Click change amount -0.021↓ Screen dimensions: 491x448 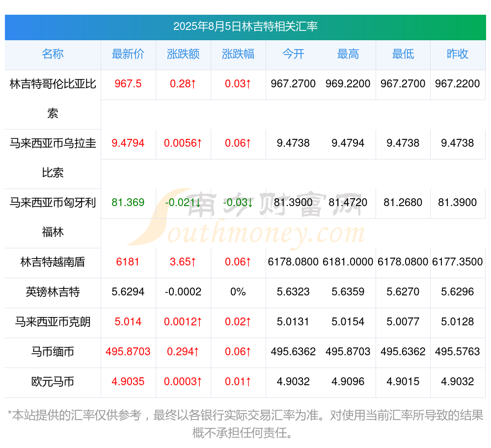(x=183, y=203)
